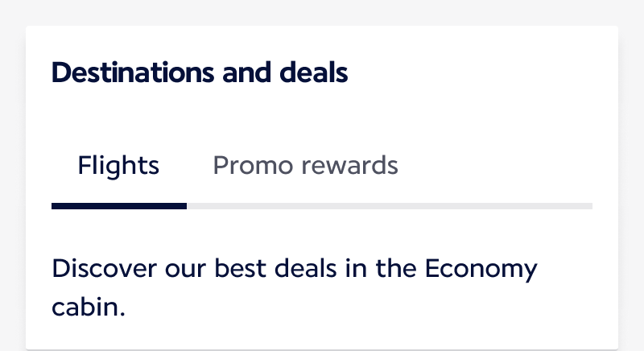Viewport: 644px width, 351px height.
Task: Click the Destinations and deals heading
Action: 200,72
